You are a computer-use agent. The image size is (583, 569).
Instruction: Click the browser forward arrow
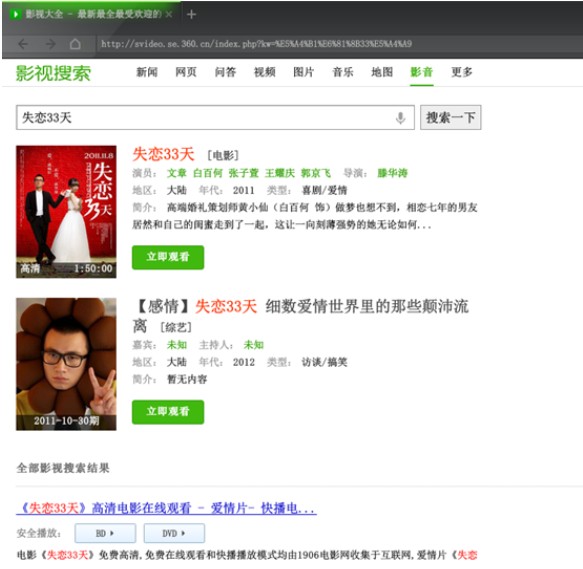pyautogui.click(x=50, y=44)
